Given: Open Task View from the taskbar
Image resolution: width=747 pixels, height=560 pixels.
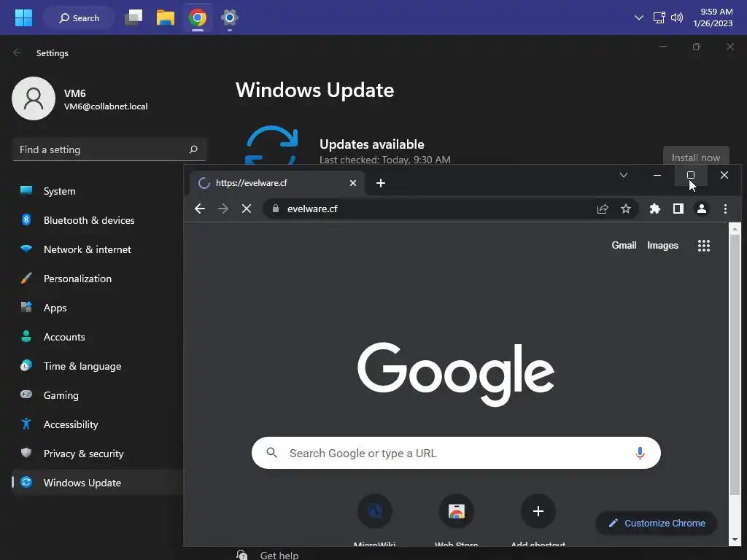Looking at the screenshot, I should (133, 17).
